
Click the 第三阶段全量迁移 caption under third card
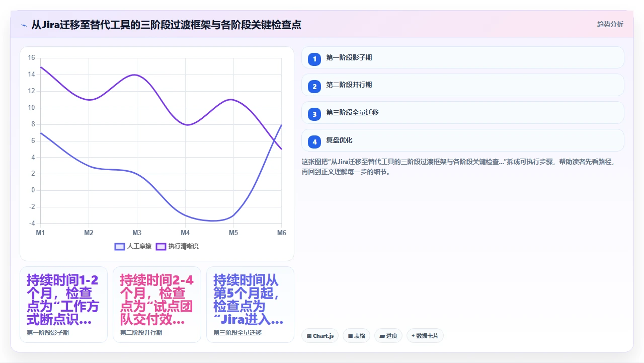pyautogui.click(x=237, y=333)
